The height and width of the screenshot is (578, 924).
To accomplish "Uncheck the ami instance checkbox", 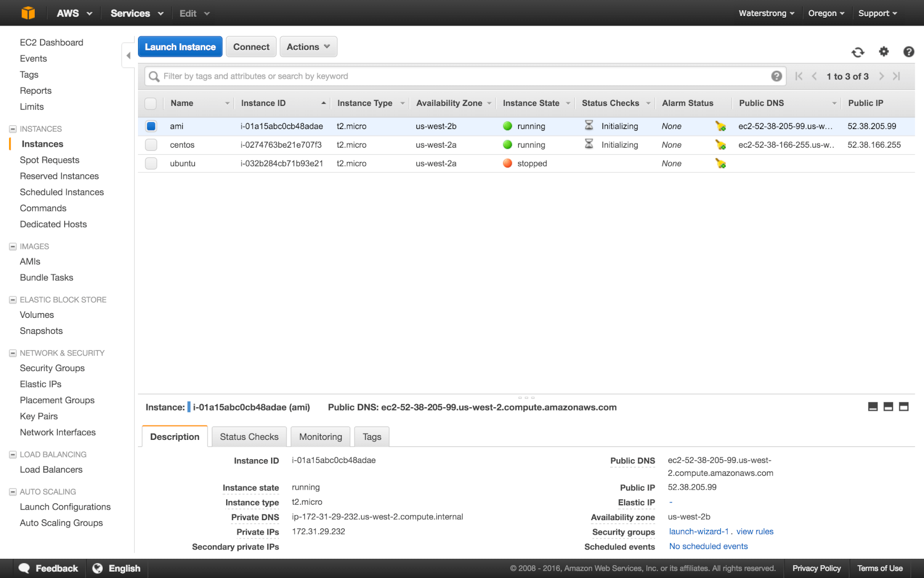I will tap(151, 126).
